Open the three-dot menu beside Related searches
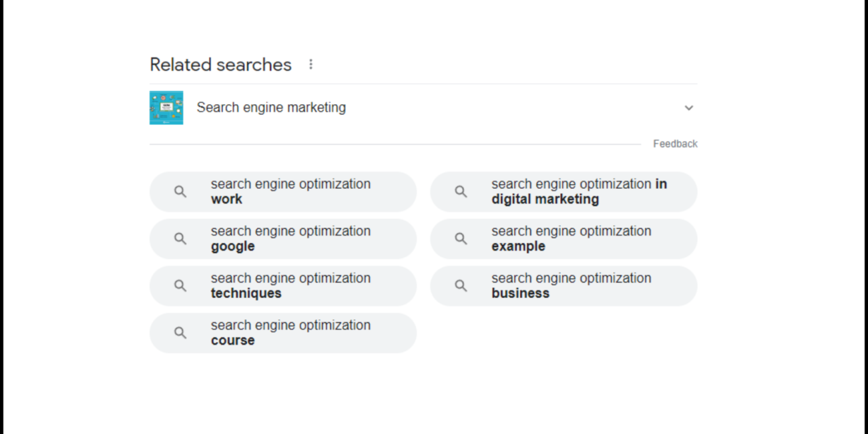Viewport: 868px width, 434px height. pos(310,64)
